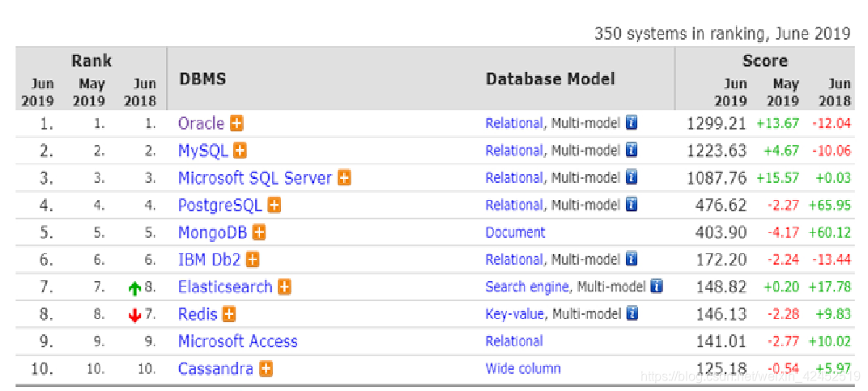Select the +17.78 score change
The image size is (868, 391).
point(830,287)
